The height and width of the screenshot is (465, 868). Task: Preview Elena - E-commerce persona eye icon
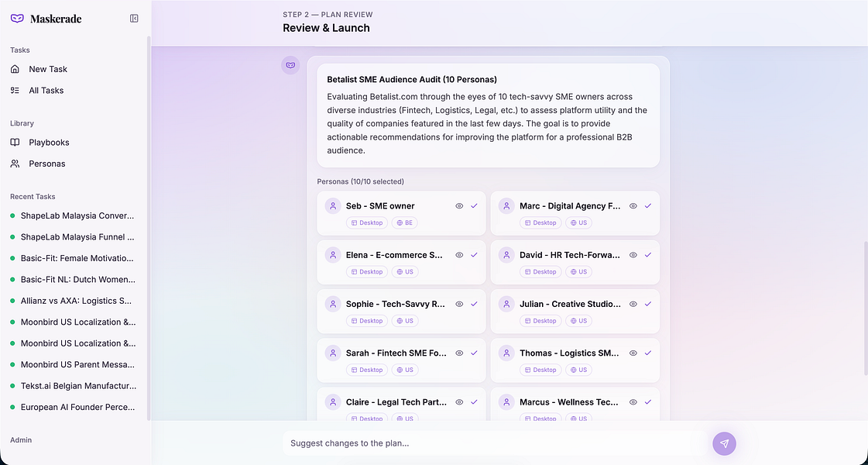(459, 255)
